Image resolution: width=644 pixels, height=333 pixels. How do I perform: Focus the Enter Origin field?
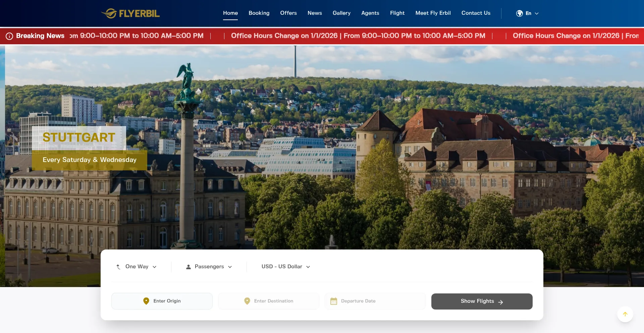[167, 301]
